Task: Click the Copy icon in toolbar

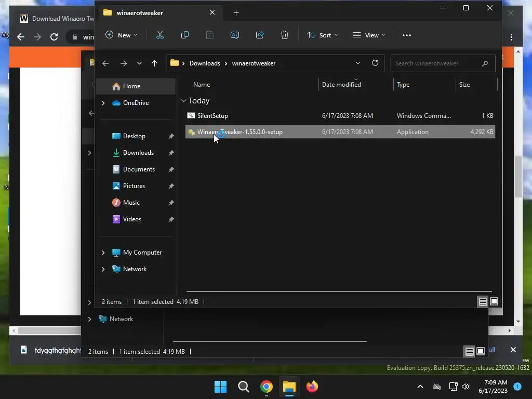Action: point(185,35)
